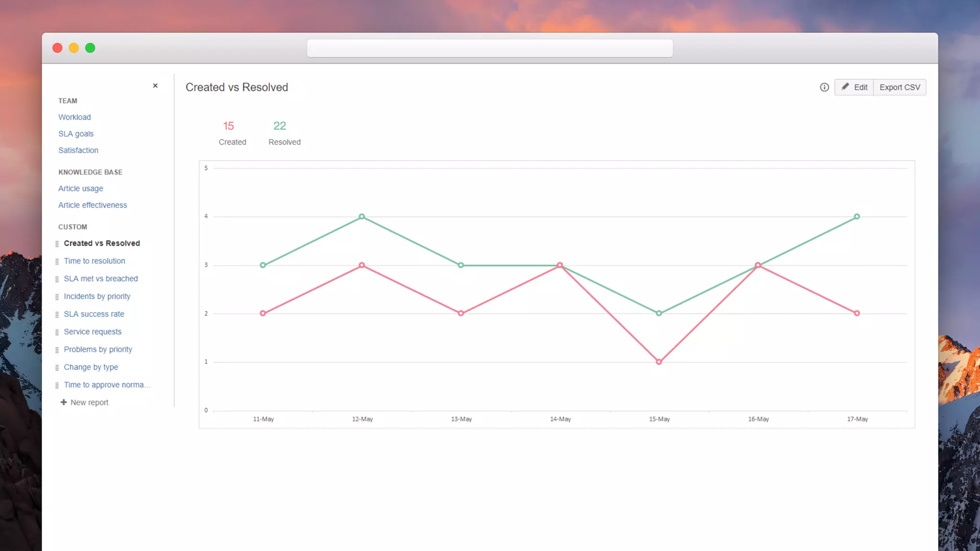980x551 pixels.
Task: Open SLA goals report
Action: (x=76, y=134)
